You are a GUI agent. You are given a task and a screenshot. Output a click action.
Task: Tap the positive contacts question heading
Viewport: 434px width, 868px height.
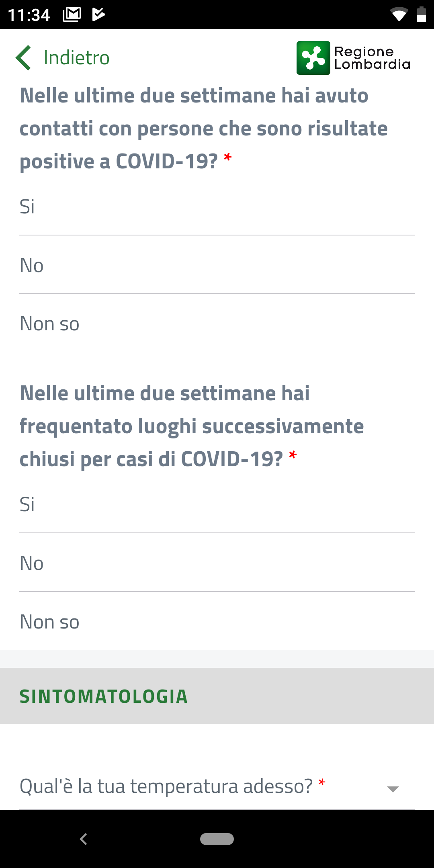[204, 129]
